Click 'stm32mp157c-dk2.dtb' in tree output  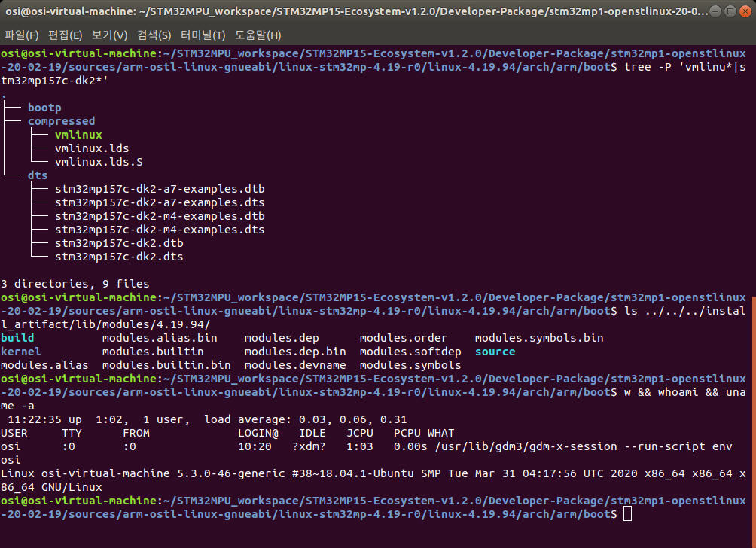tap(119, 243)
